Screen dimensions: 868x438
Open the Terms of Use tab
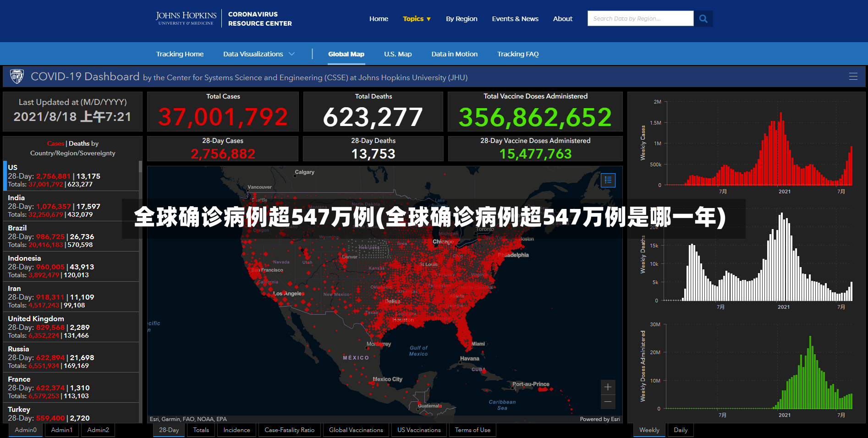click(472, 430)
